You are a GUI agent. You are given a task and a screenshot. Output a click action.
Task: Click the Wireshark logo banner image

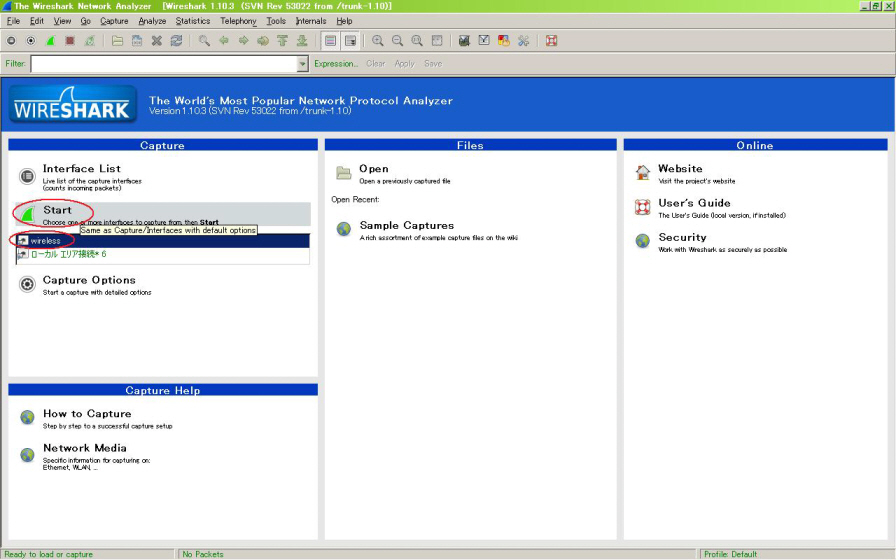(73, 105)
